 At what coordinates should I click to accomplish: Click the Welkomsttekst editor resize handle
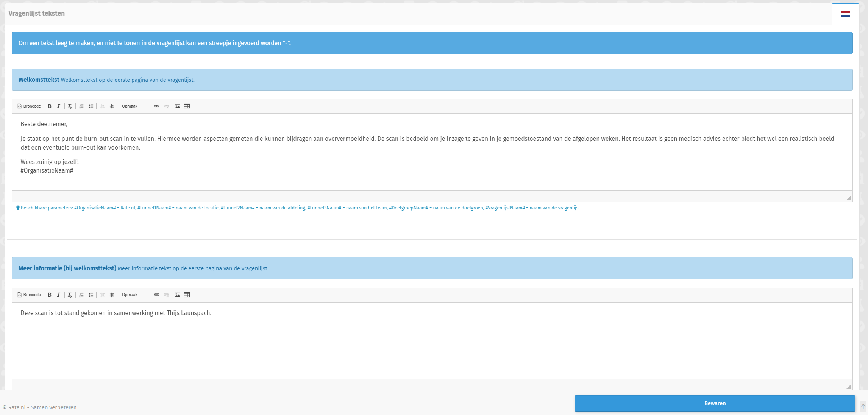pyautogui.click(x=848, y=198)
